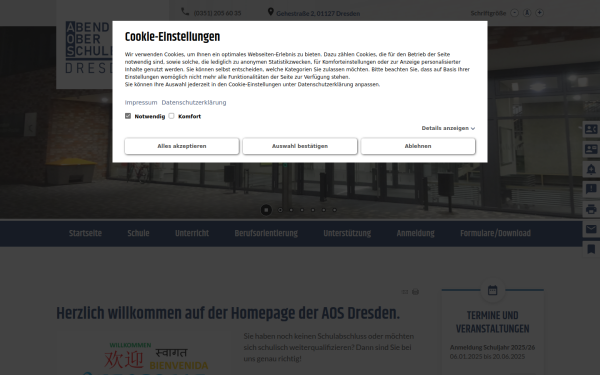
Task: Click the phone icon in the header
Action: 185,12
